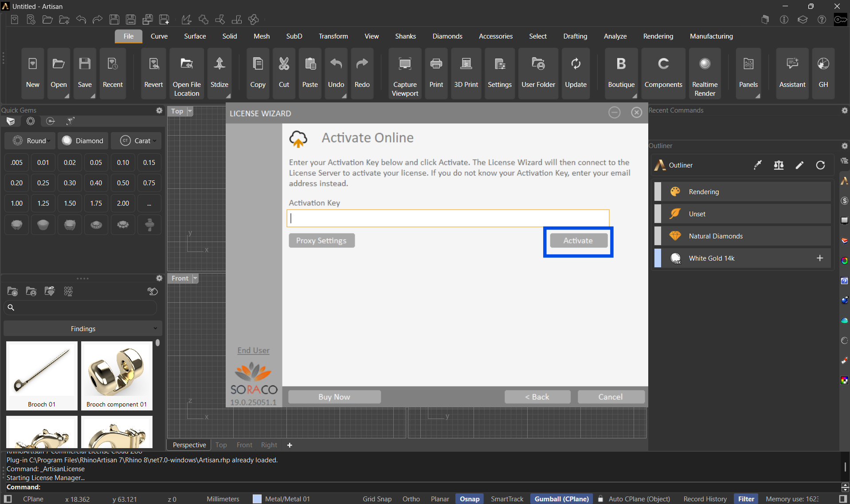850x504 pixels.
Task: Click the Cut scissors icon
Action: click(284, 73)
